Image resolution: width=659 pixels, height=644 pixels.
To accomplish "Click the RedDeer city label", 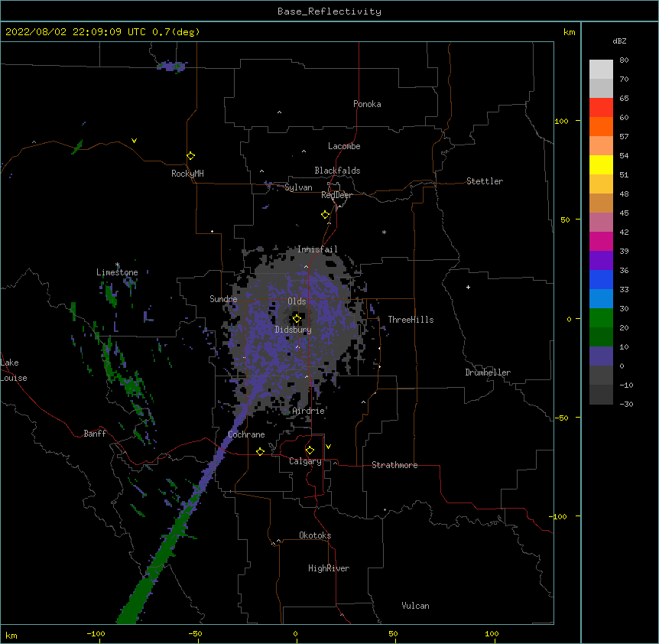I will click(336, 195).
